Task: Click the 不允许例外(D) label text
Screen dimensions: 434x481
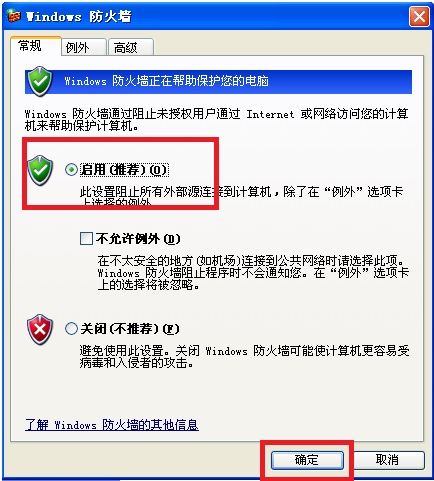Action: 138,239
